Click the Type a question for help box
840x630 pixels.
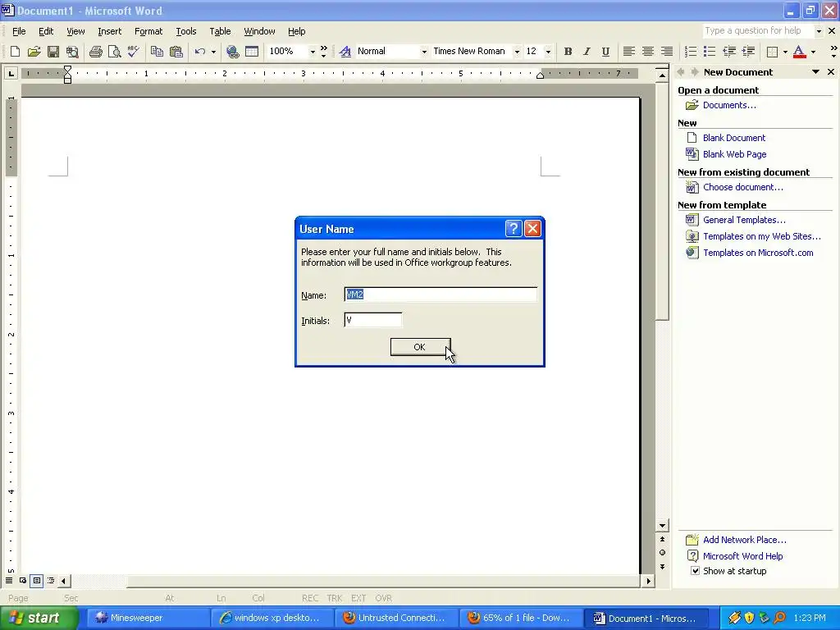[x=759, y=30]
